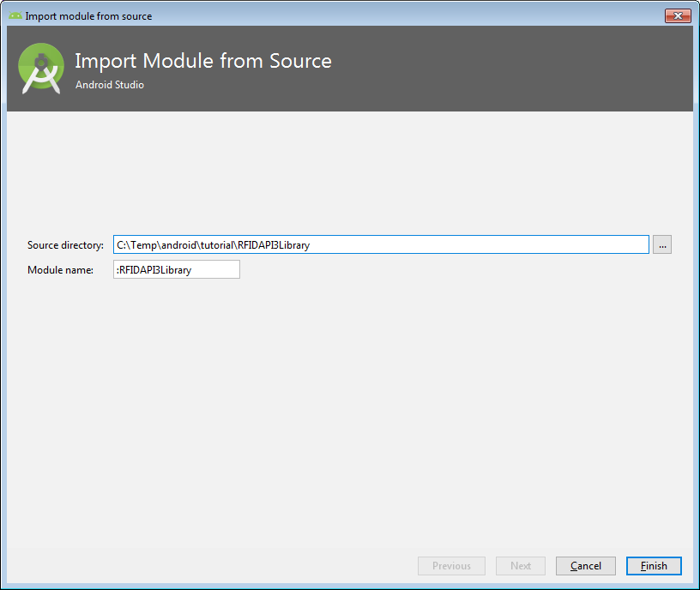The height and width of the screenshot is (590, 700).
Task: Focus the Module name text field
Action: pyautogui.click(x=176, y=269)
